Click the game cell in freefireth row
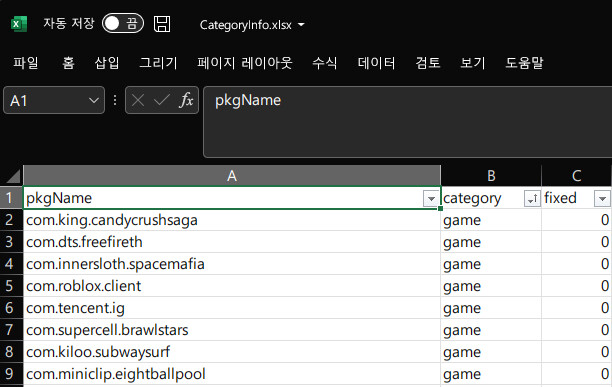612x387 pixels. [x=491, y=242]
